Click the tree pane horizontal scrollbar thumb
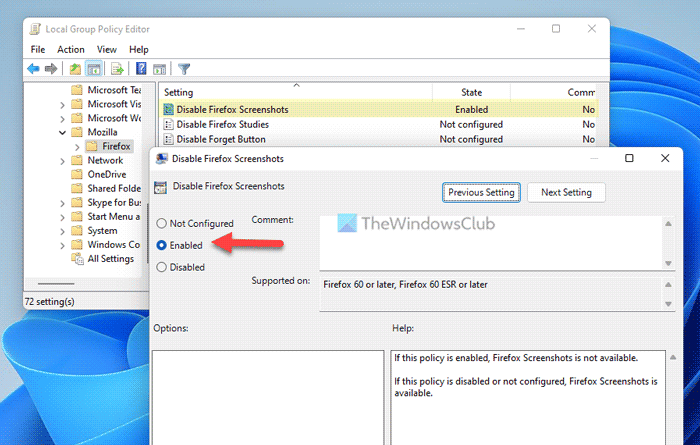The width and height of the screenshot is (700, 445). pyautogui.click(x=56, y=283)
